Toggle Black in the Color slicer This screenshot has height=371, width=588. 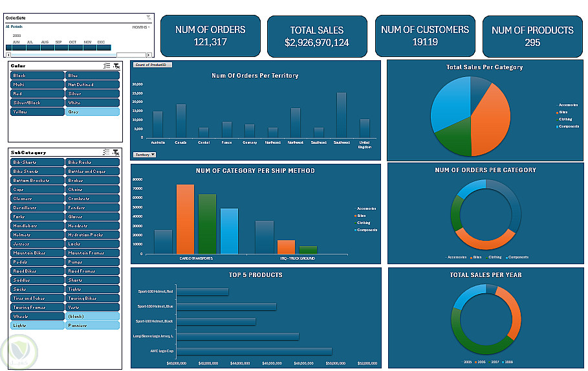tap(37, 76)
